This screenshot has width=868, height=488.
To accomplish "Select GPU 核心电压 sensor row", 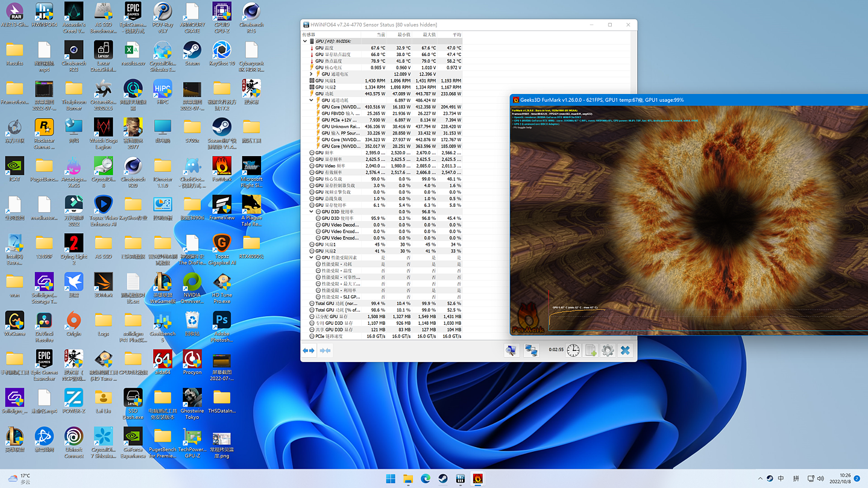I will click(x=382, y=67).
